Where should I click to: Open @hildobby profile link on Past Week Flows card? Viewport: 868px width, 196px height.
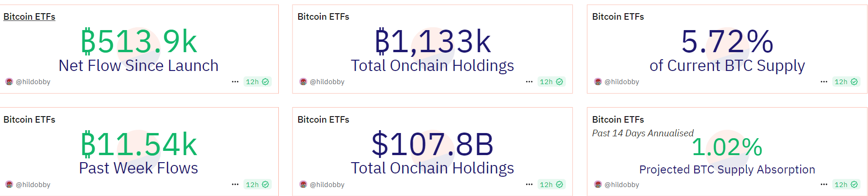pyautogui.click(x=33, y=185)
